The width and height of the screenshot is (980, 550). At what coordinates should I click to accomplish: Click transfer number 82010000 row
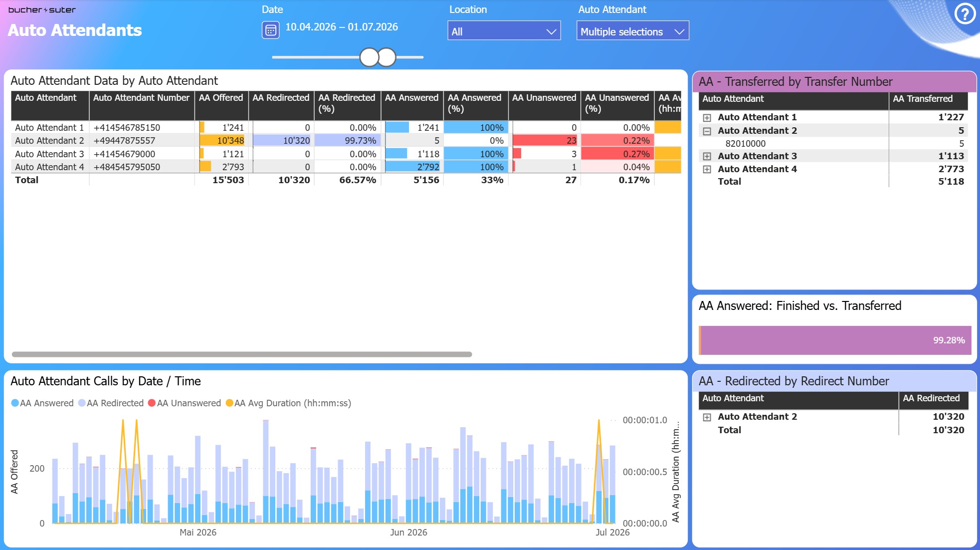click(x=833, y=144)
